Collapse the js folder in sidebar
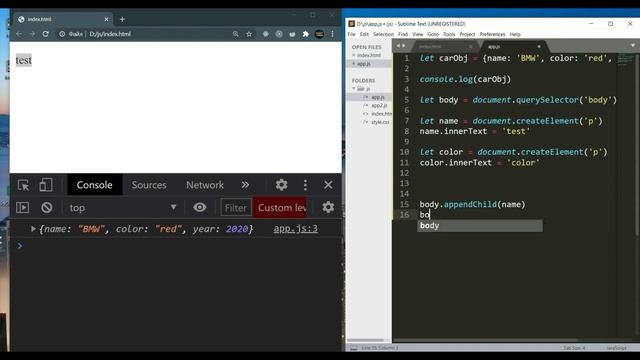Image resolution: width=640 pixels, height=360 pixels. tap(354, 89)
